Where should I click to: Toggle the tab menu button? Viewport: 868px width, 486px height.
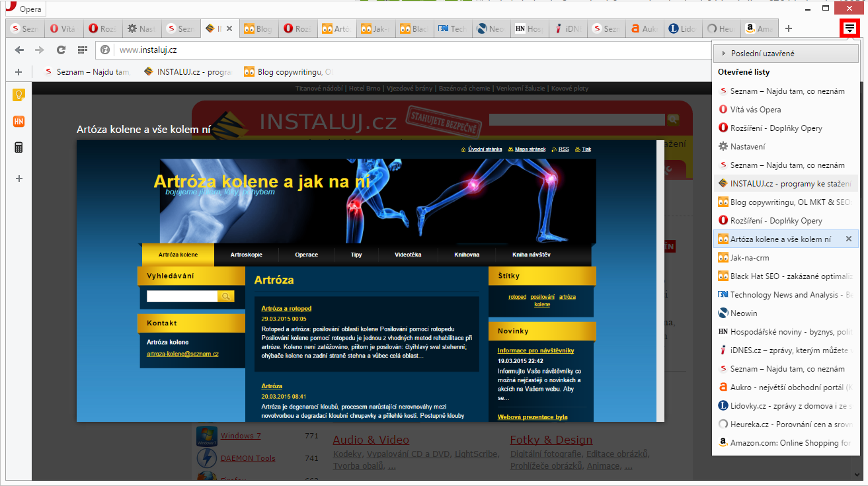click(849, 28)
